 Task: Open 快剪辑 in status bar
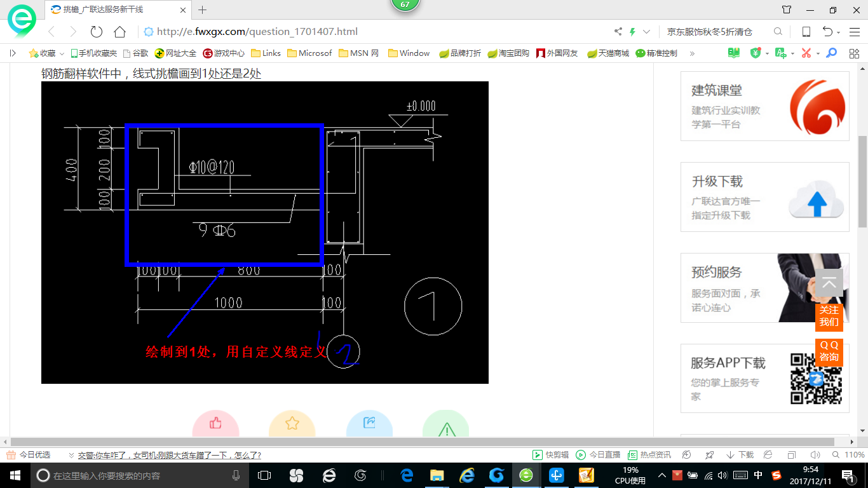[550, 455]
